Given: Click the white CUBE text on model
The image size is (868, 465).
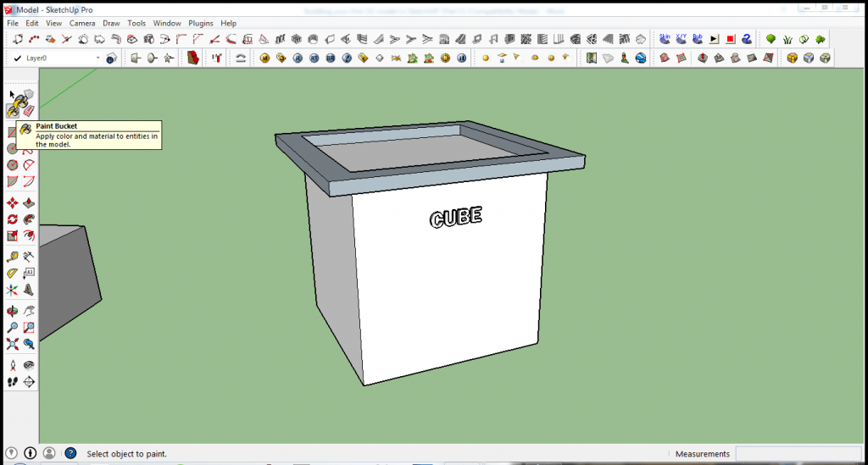Looking at the screenshot, I should coord(455,218).
